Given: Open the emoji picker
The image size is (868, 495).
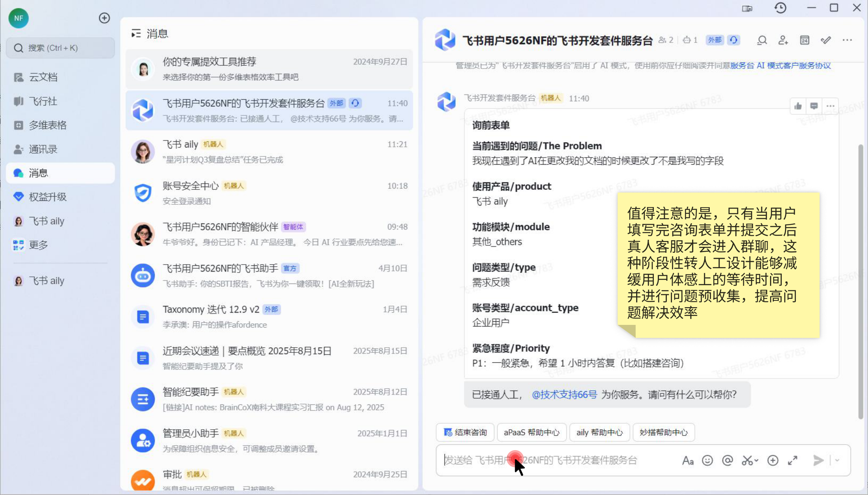Looking at the screenshot, I should (x=707, y=460).
